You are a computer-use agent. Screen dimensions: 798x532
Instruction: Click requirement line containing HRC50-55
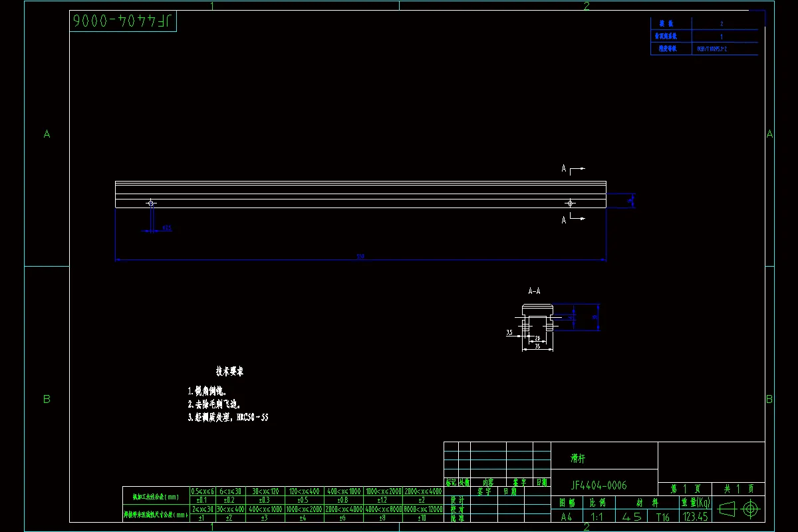[x=229, y=418]
